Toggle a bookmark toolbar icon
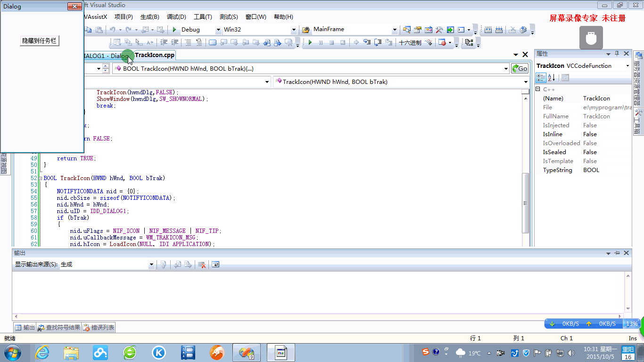644x362 pixels. point(213,42)
